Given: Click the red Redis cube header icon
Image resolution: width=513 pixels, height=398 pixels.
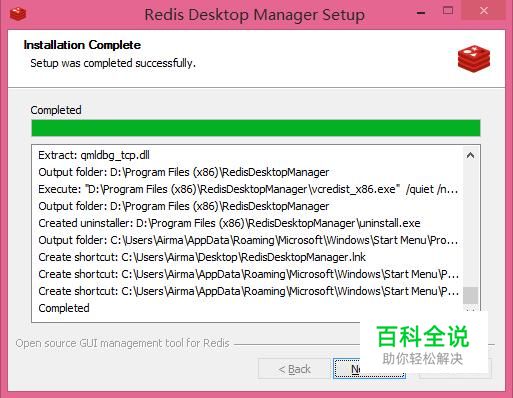Looking at the screenshot, I should pos(474,59).
